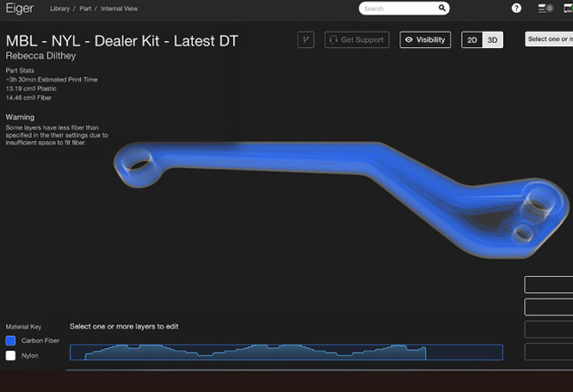
Task: Click the Get Support button
Action: pos(357,40)
